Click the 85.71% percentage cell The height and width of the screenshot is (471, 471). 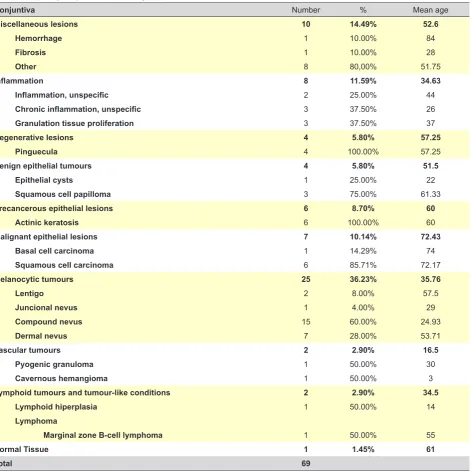363,265
